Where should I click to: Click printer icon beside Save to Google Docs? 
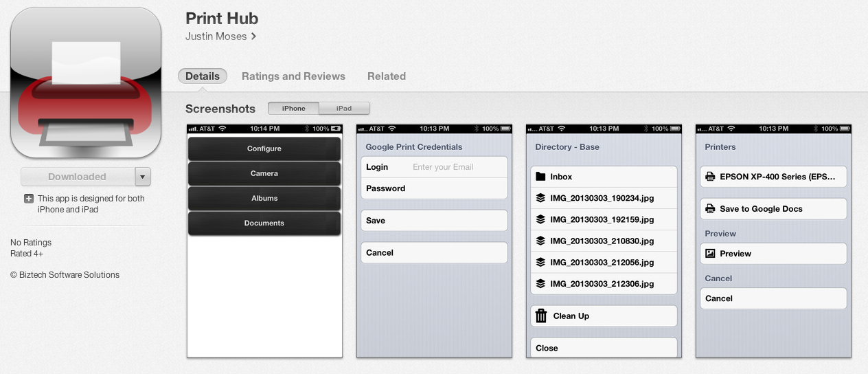pos(710,209)
